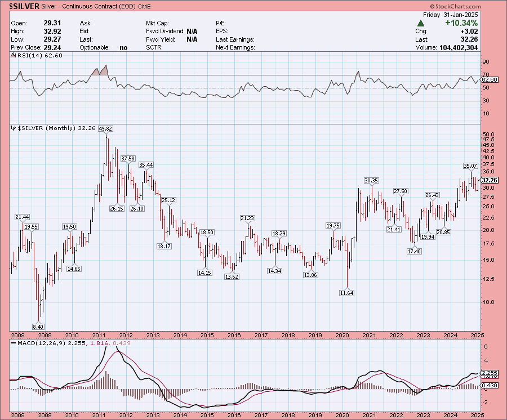Image resolution: width=507 pixels, height=420 pixels.
Task: Click the 2.255 MACD value tag
Action: click(490, 373)
